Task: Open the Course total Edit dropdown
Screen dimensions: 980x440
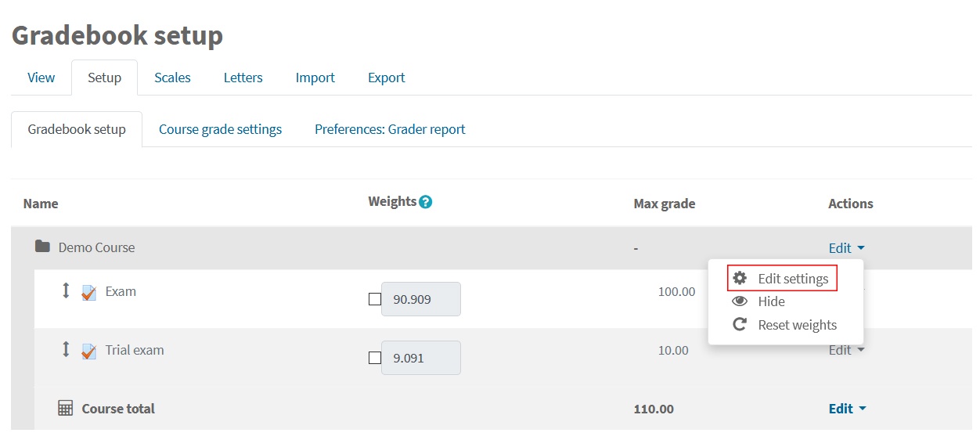Action: [848, 408]
